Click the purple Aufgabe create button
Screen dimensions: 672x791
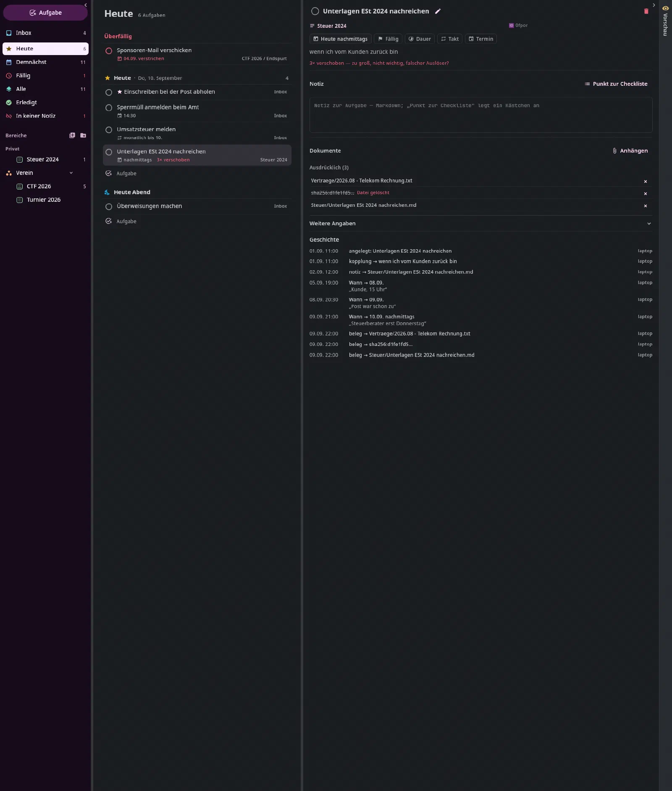(45, 13)
